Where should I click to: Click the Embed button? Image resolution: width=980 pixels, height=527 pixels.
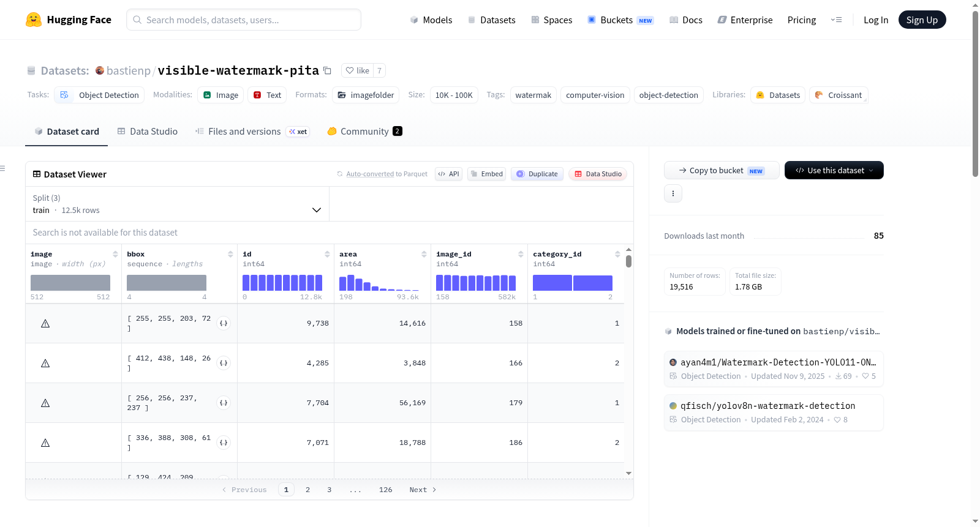click(486, 174)
